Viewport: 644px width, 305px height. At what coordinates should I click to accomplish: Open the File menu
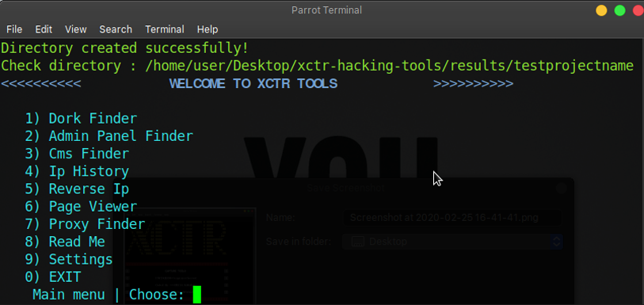click(x=14, y=29)
